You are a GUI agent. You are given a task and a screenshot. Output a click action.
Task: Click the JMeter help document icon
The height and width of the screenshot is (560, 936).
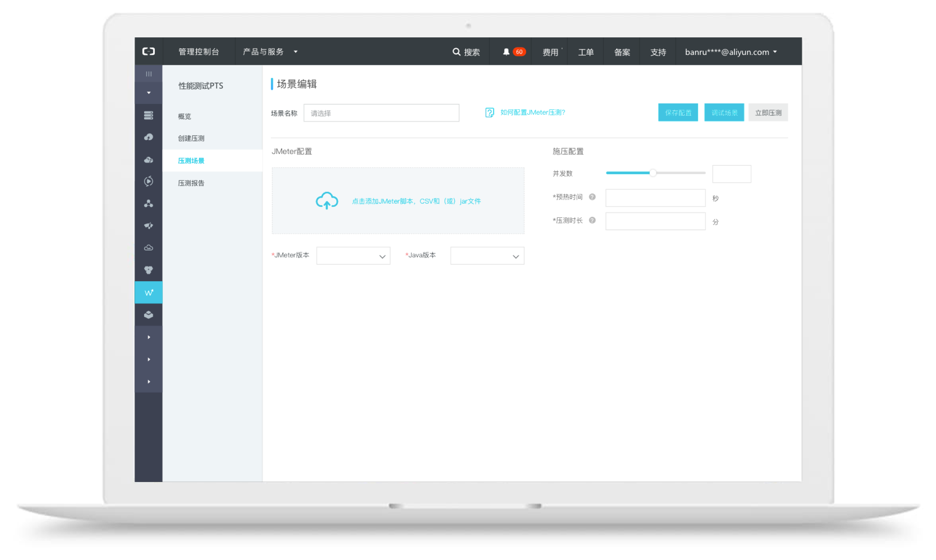coord(489,113)
